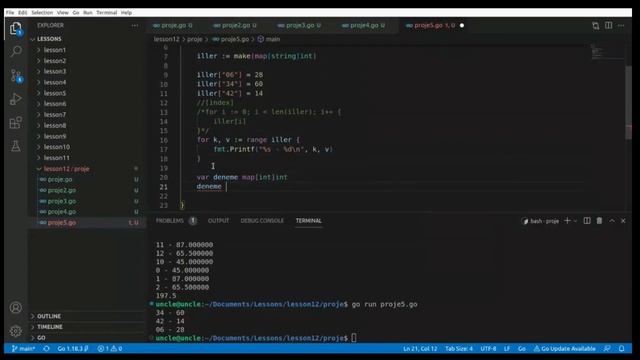This screenshot has height=360, width=640.
Task: Click the errors and warnings indicator in status bar
Action: tap(110, 349)
